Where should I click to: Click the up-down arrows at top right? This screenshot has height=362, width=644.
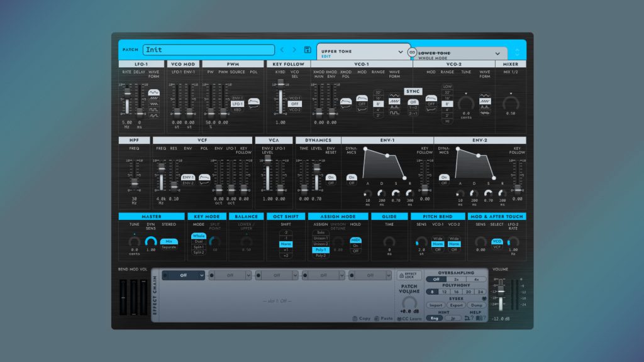click(517, 52)
